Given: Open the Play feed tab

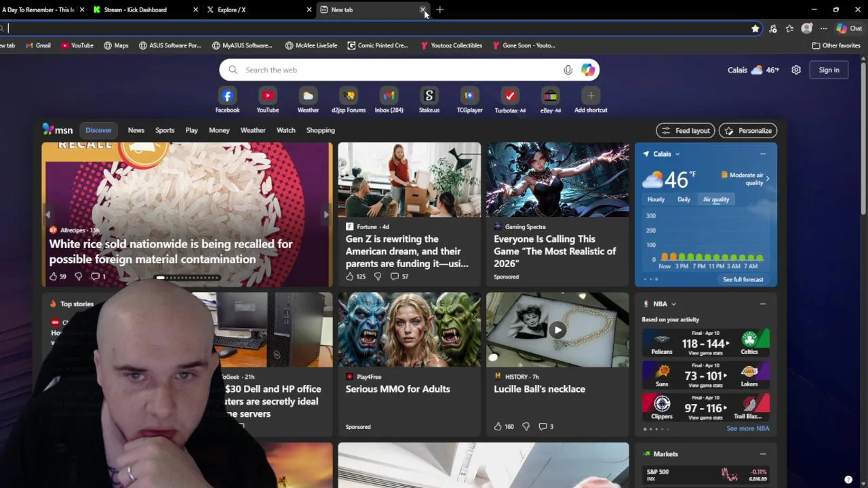Looking at the screenshot, I should coord(192,130).
